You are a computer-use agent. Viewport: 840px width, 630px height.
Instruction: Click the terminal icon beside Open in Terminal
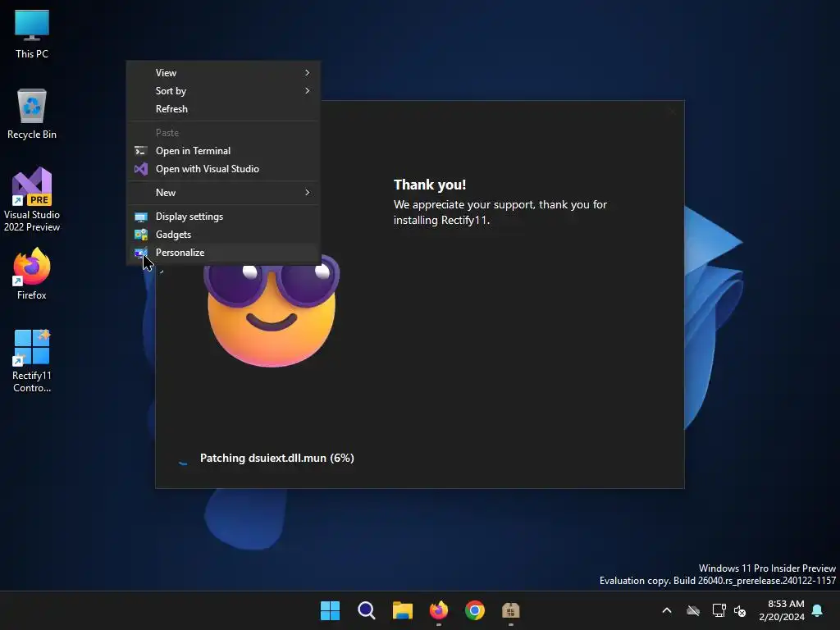tap(141, 151)
